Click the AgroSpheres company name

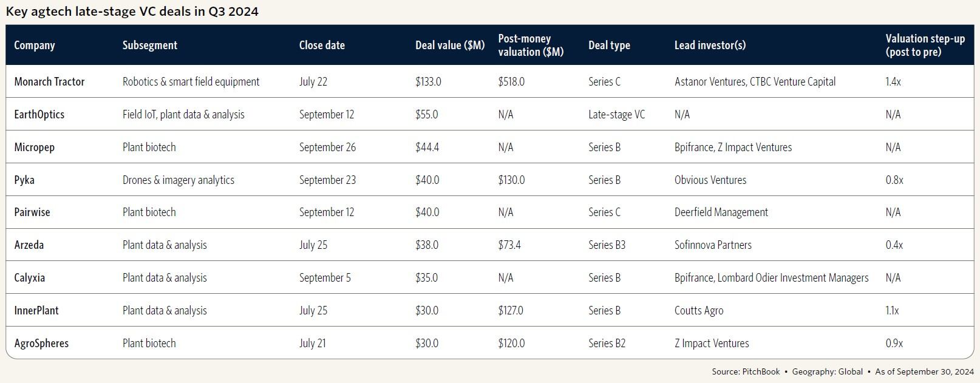click(x=41, y=344)
